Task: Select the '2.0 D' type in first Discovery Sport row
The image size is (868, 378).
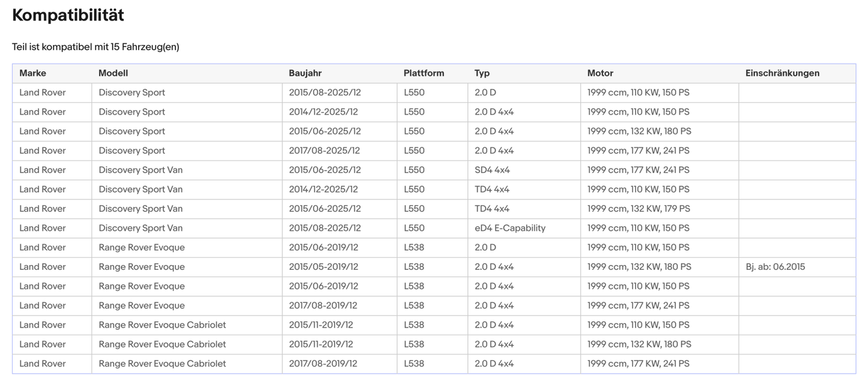Action: click(485, 93)
